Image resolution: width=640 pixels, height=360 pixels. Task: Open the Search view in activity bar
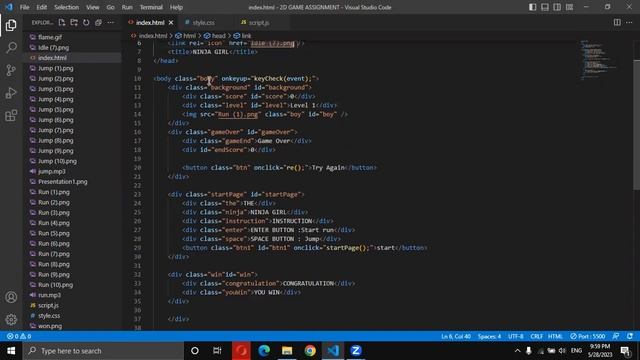click(x=11, y=48)
